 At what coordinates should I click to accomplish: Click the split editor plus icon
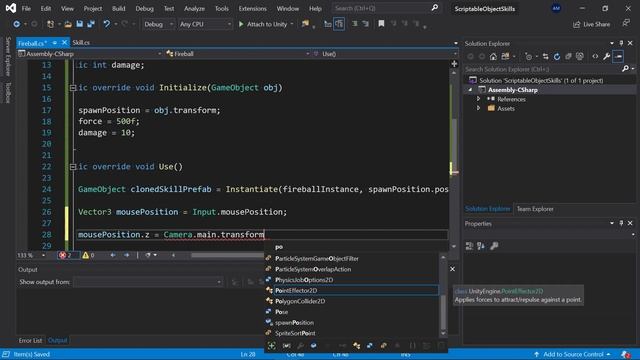click(x=454, y=64)
